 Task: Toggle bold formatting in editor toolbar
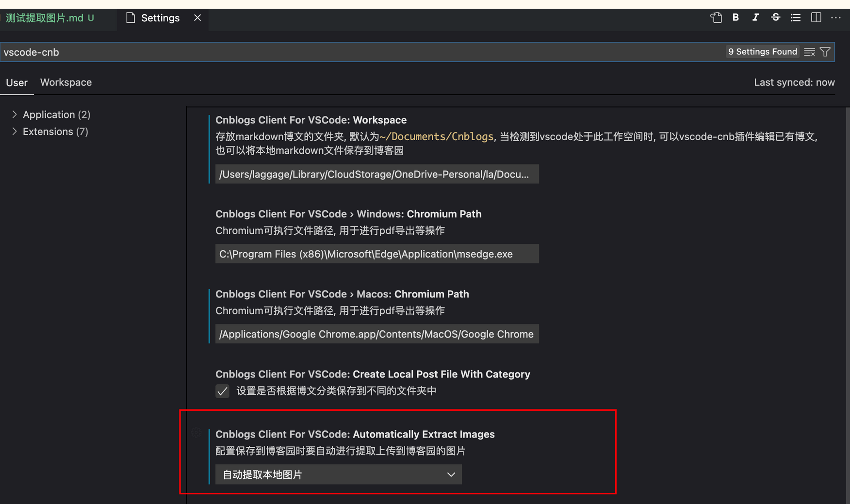point(736,17)
